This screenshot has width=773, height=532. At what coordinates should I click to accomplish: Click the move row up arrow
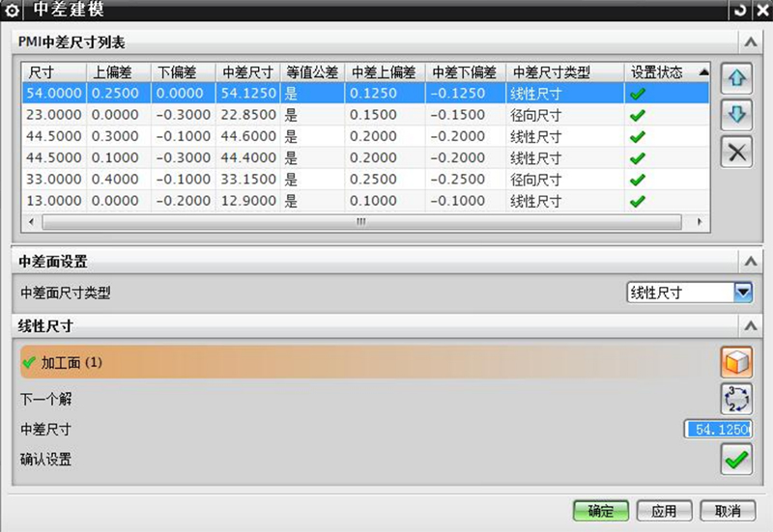tap(736, 76)
